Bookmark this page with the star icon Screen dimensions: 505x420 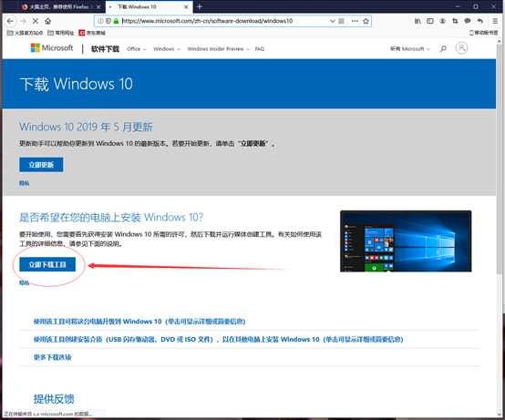pos(366,21)
